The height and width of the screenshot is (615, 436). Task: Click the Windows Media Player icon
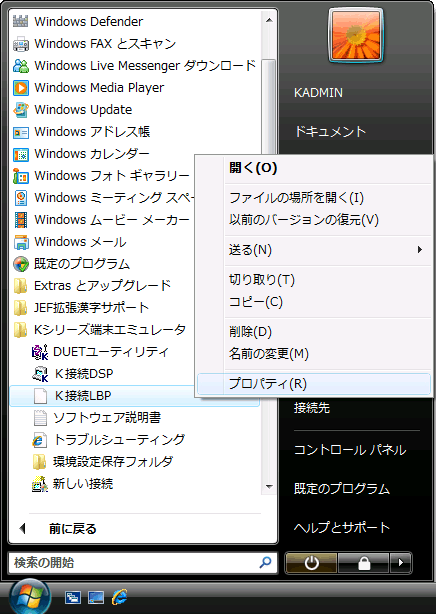(x=21, y=87)
